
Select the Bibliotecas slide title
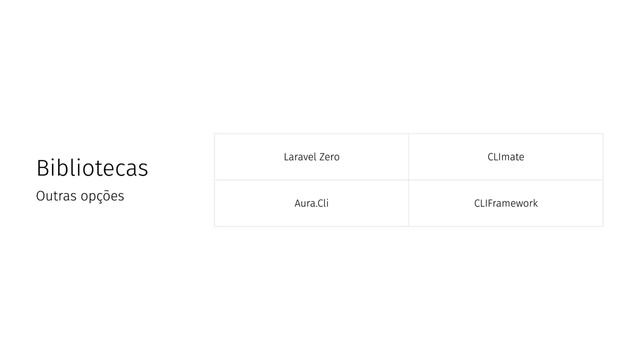tap(92, 168)
